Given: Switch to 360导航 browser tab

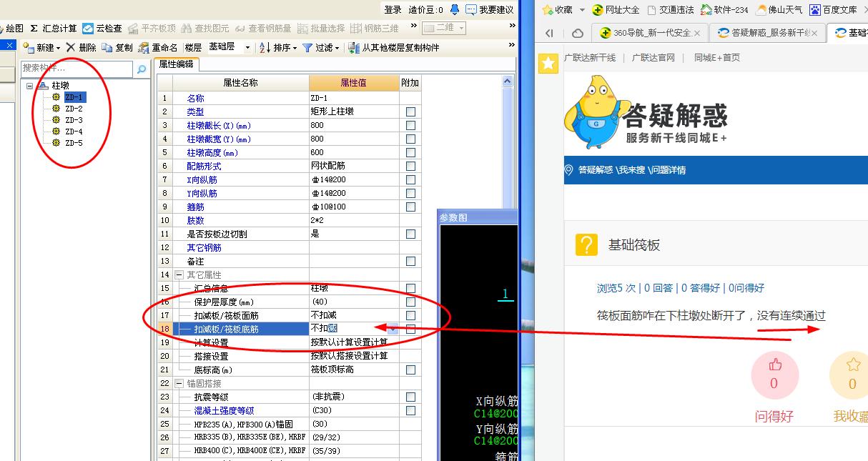Looking at the screenshot, I should tap(649, 33).
